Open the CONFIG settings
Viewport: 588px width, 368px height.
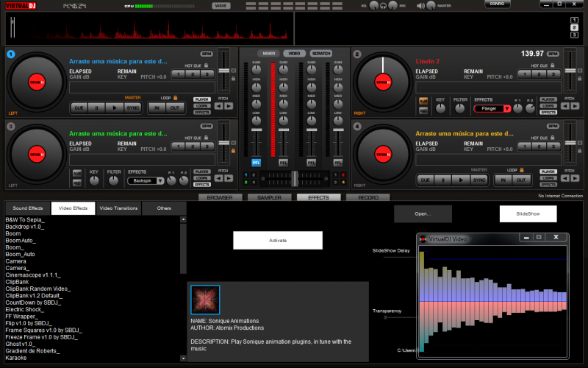[497, 4]
